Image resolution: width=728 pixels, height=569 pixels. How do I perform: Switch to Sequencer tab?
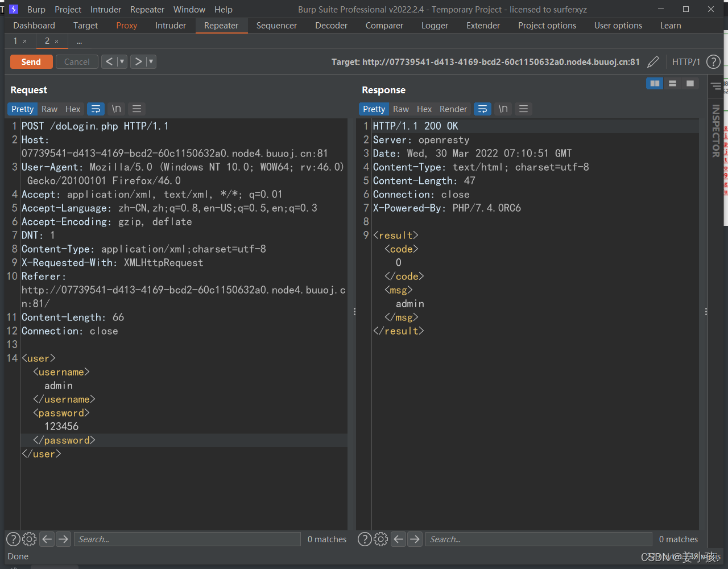[276, 26]
